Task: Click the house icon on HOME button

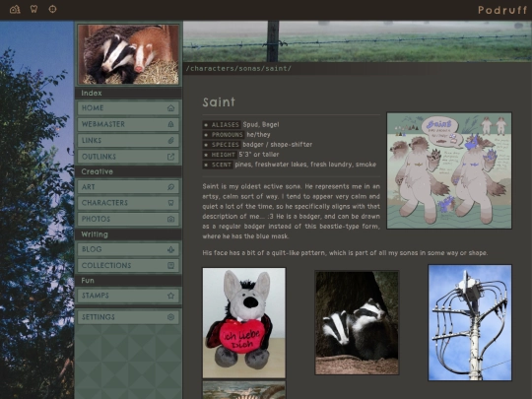Action: [170, 108]
